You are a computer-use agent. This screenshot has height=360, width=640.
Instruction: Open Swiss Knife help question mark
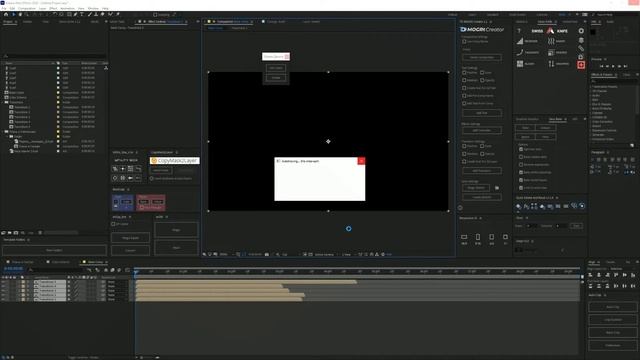[x=519, y=31]
